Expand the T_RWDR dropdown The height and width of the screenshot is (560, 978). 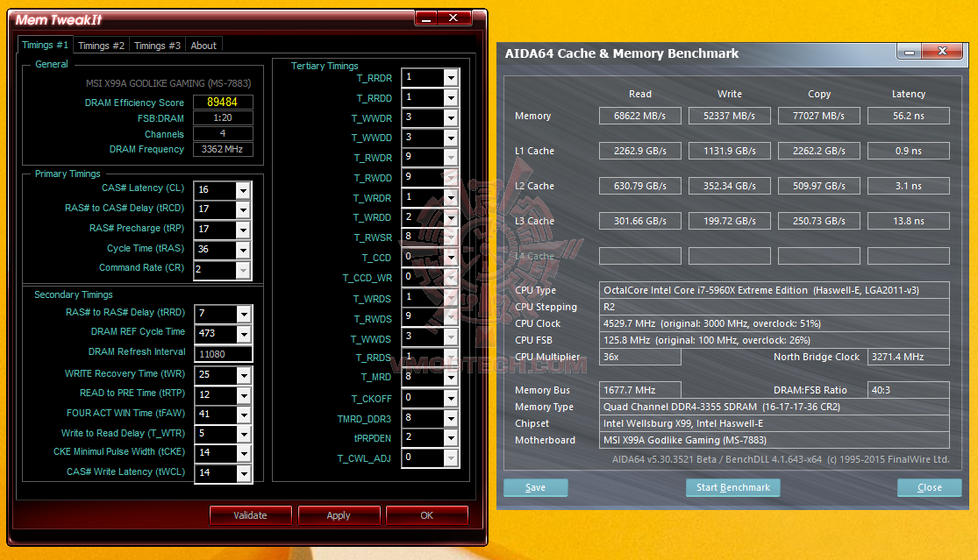(x=451, y=157)
